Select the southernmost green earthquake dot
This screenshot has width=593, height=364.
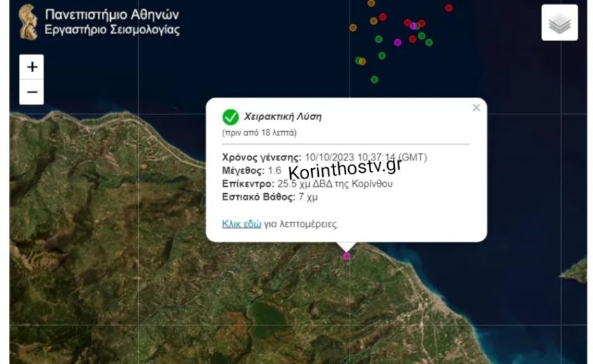point(375,79)
